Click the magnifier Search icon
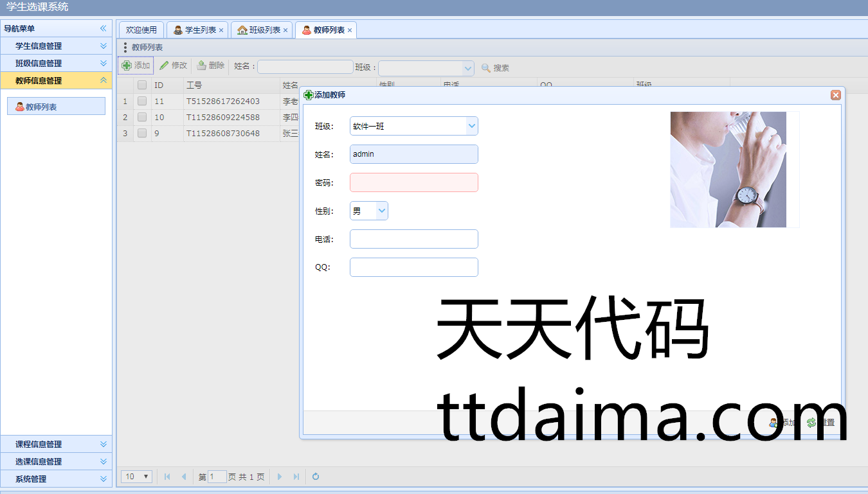The width and height of the screenshot is (868, 494). tap(486, 68)
